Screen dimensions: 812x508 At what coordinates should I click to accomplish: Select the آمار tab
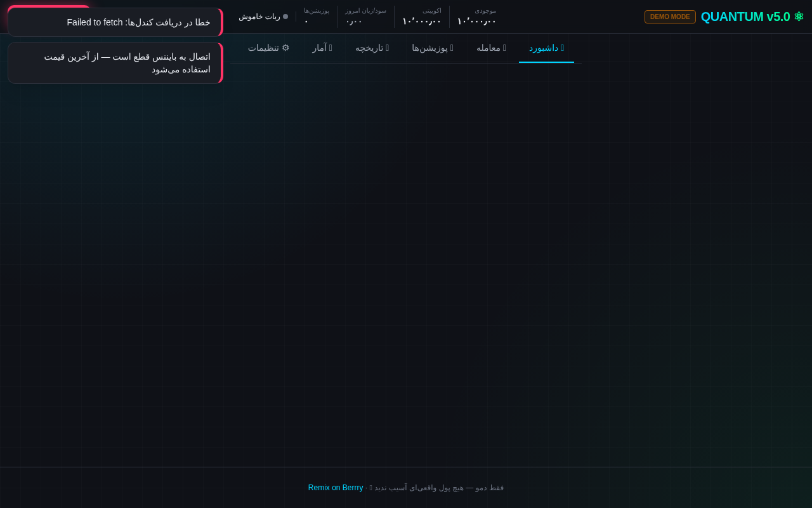[x=322, y=48]
